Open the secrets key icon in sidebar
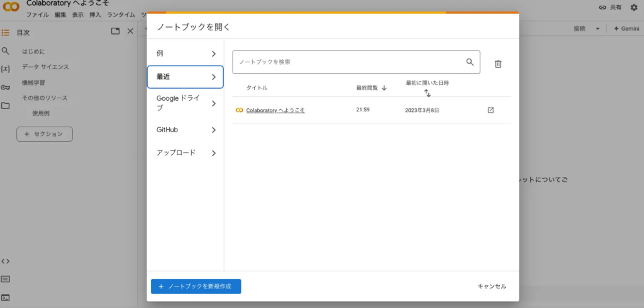This screenshot has height=308, width=644. pyautogui.click(x=6, y=87)
